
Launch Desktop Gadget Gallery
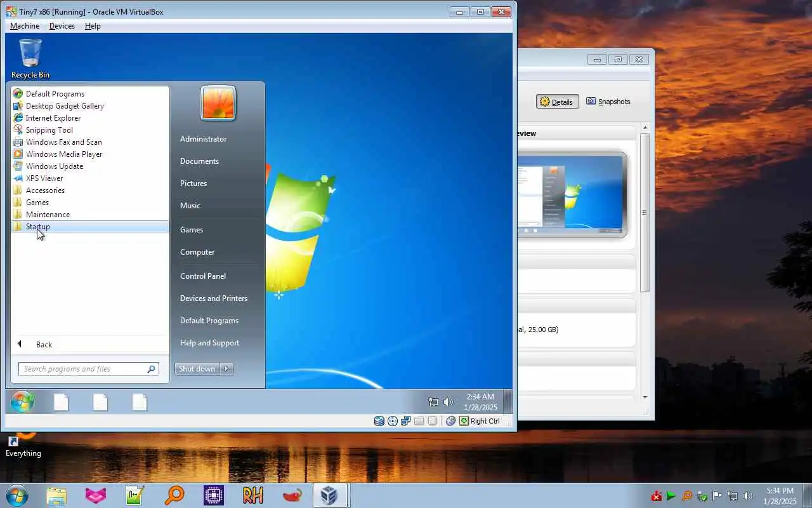65,106
